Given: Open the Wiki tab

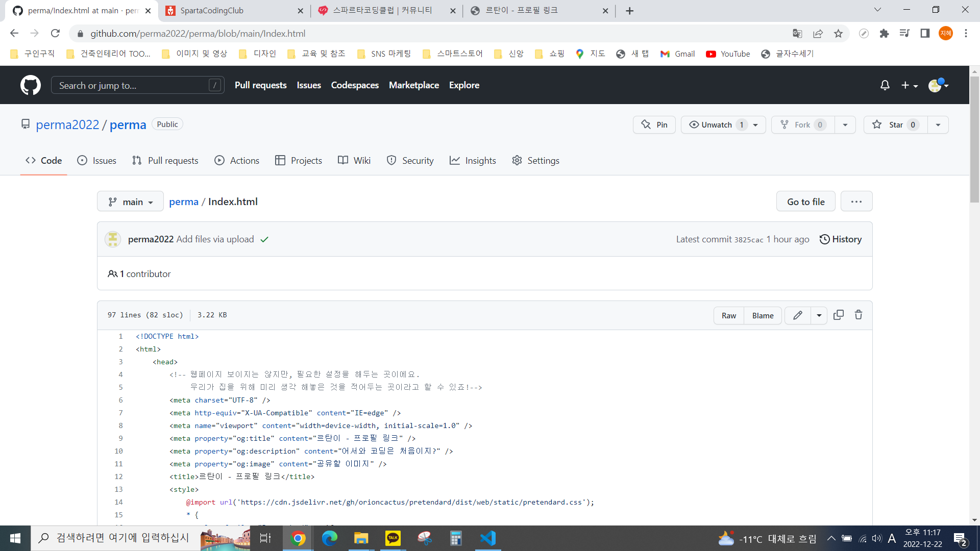Looking at the screenshot, I should point(354,160).
